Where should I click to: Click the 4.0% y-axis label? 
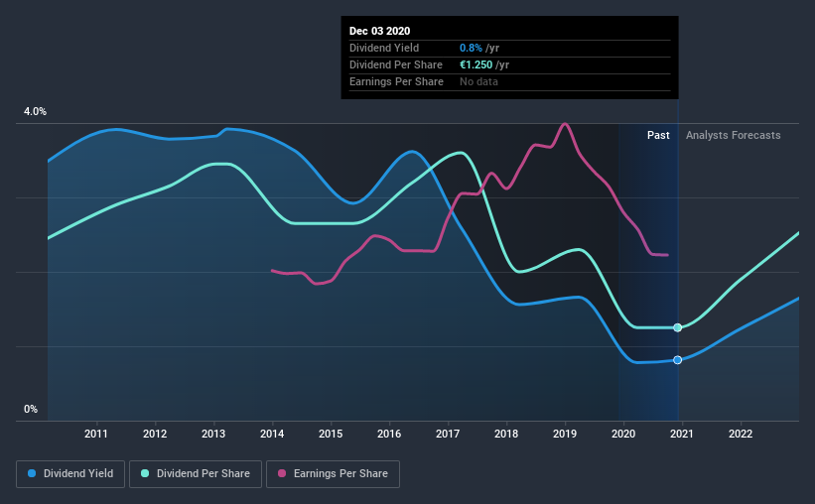pos(35,112)
